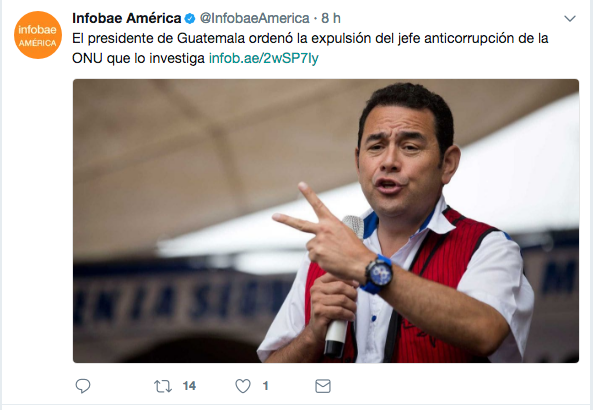The height and width of the screenshot is (410, 593).
Task: View the retweet count of 14
Action: tap(189, 386)
